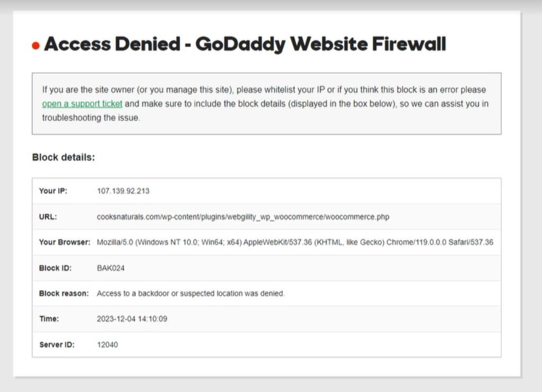Click the IP address 107.139.92.213
This screenshot has height=392, width=542.
point(123,191)
